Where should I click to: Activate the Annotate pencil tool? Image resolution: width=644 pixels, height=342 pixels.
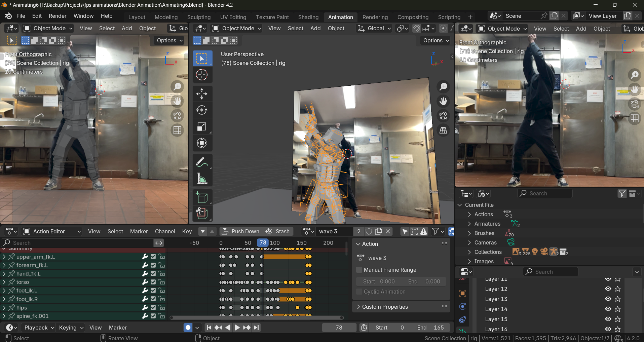tap(202, 162)
